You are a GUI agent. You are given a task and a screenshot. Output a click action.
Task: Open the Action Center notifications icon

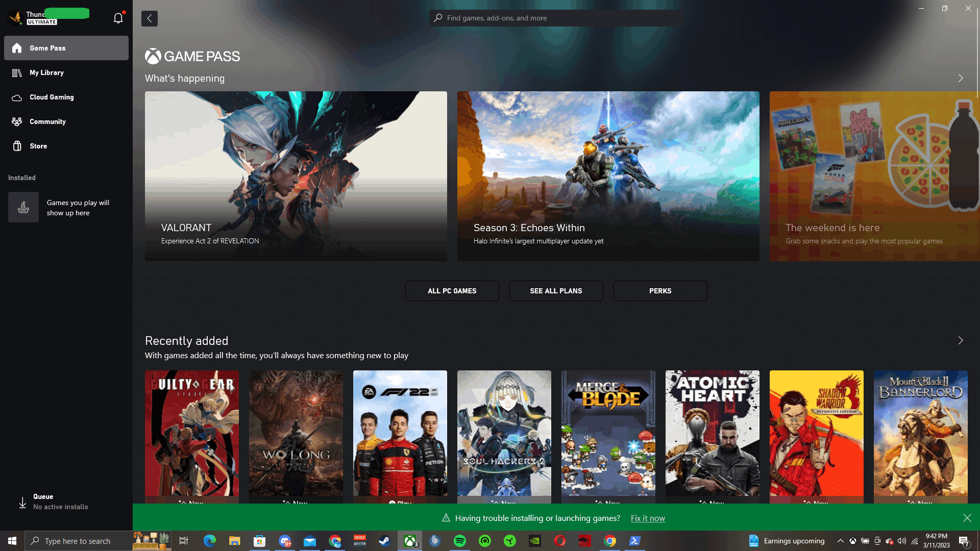click(x=964, y=541)
